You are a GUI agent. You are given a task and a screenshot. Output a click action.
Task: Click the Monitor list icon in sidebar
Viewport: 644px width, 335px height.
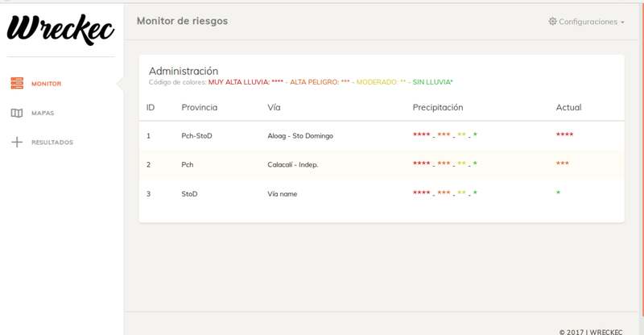pos(17,84)
